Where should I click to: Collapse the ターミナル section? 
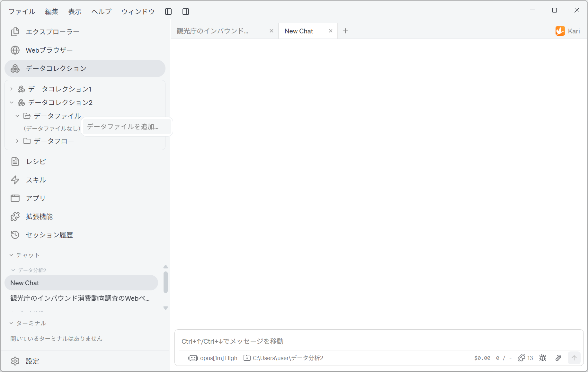click(x=11, y=323)
